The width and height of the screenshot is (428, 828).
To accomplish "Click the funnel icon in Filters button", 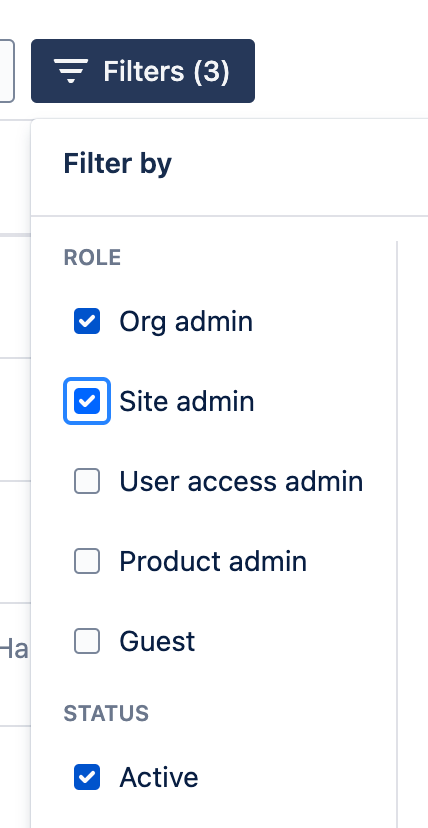I will pyautogui.click(x=71, y=71).
